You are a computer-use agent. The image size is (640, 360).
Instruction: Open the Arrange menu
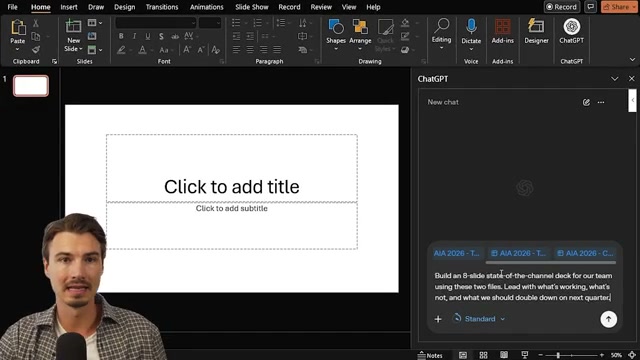360,35
